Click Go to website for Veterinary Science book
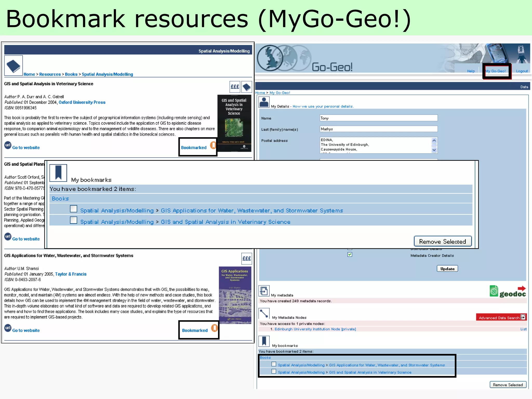This screenshot has height=399, width=532. (x=26, y=148)
